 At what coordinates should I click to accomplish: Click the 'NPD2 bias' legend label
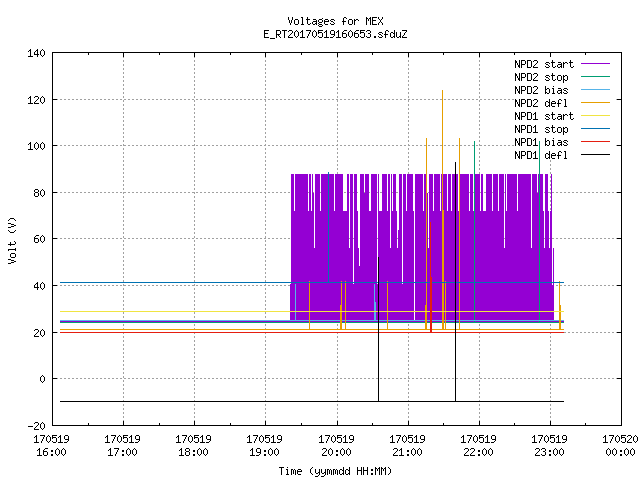point(541,90)
